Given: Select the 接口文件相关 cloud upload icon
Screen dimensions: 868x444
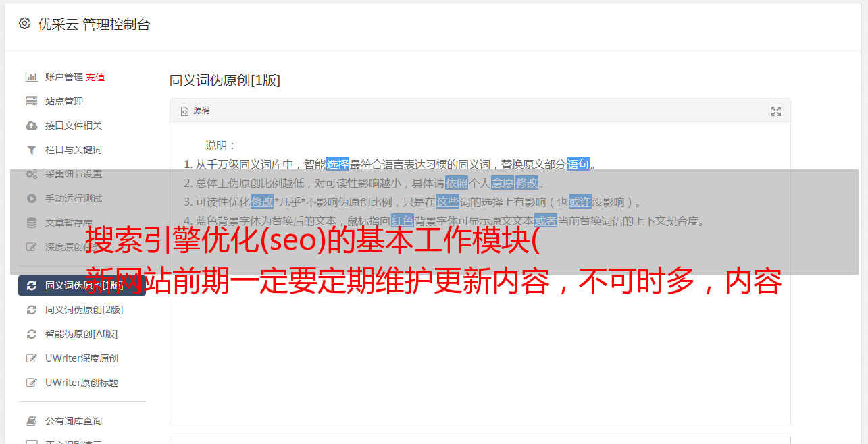Looking at the screenshot, I should (31, 126).
